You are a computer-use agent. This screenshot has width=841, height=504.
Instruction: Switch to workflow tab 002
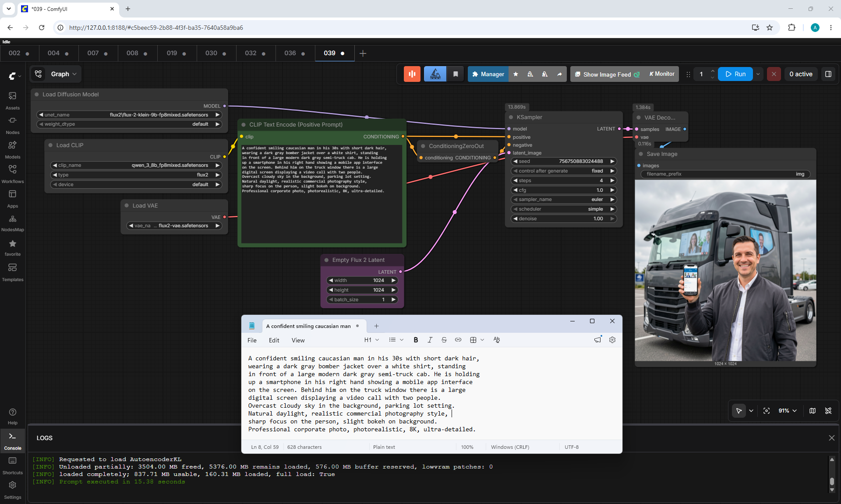pyautogui.click(x=19, y=53)
